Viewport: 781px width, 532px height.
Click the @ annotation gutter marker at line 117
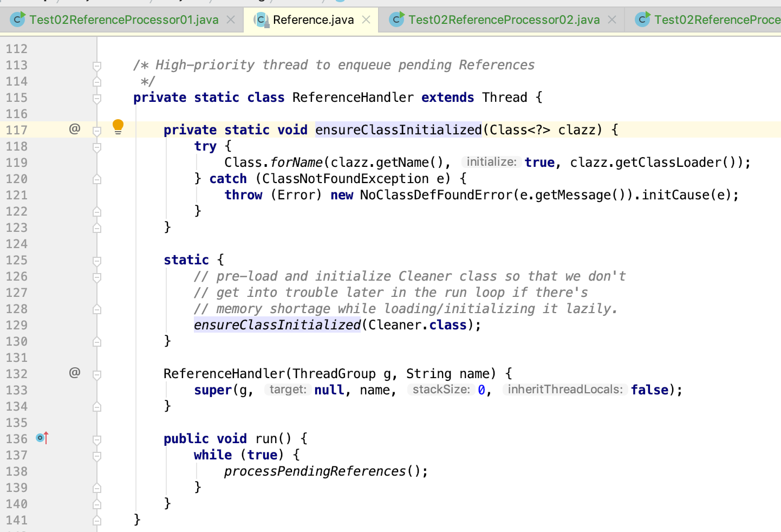tap(75, 129)
